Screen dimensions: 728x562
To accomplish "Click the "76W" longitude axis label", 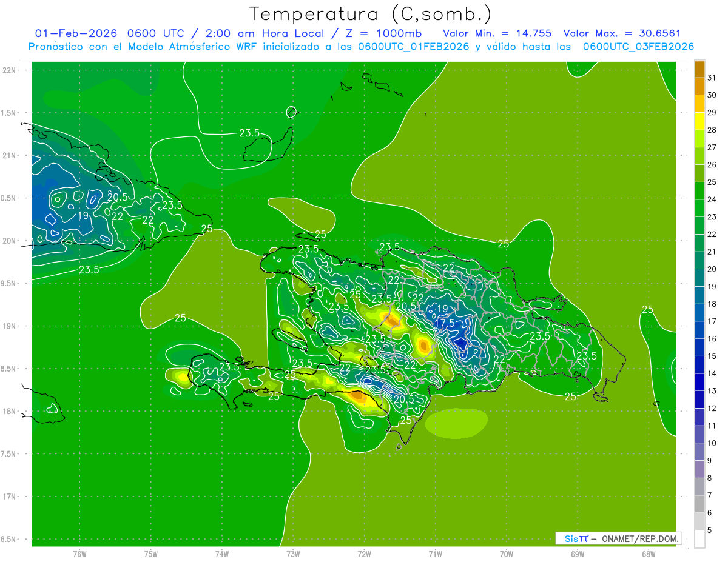I will (79, 554).
